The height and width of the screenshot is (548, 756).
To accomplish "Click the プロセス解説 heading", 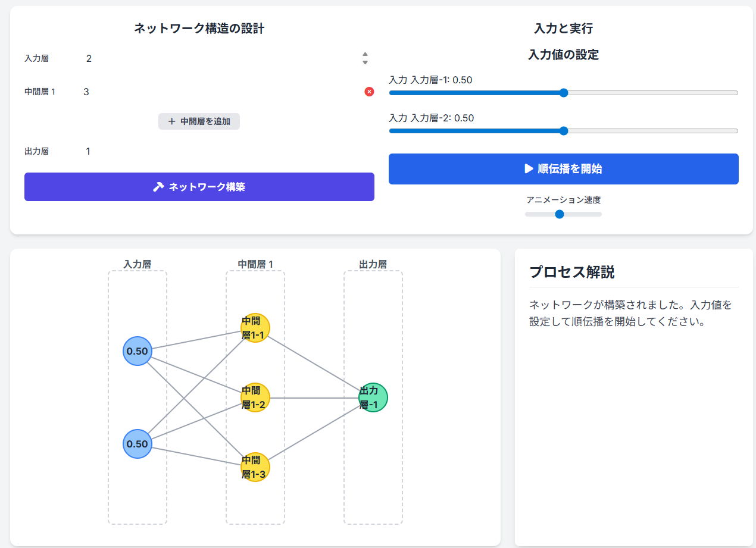I will tap(572, 273).
